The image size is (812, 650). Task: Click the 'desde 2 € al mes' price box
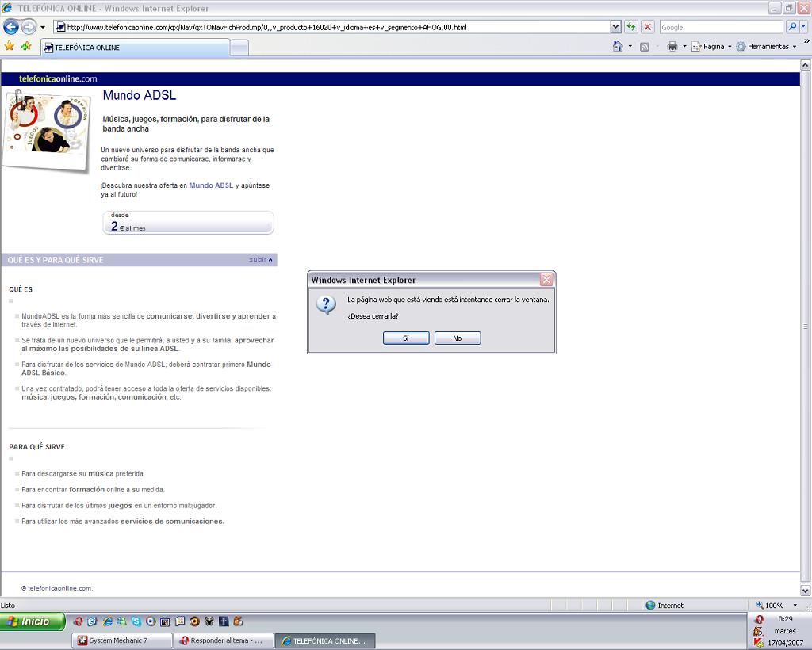(188, 223)
